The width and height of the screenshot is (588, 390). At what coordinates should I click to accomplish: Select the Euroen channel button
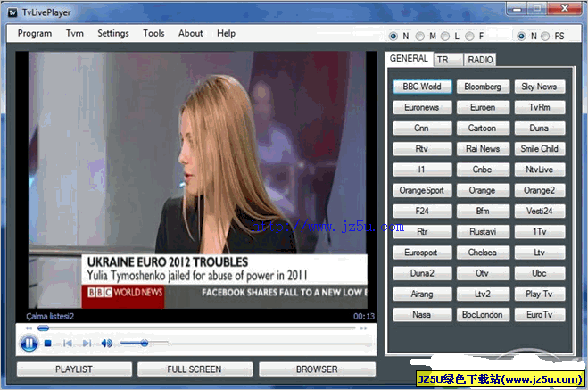(x=483, y=107)
